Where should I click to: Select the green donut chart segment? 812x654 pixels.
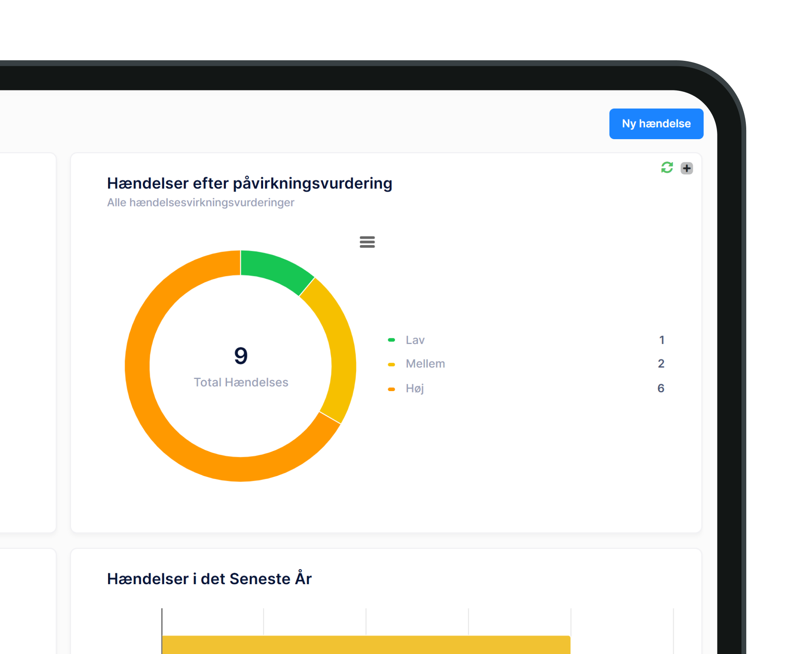(274, 268)
